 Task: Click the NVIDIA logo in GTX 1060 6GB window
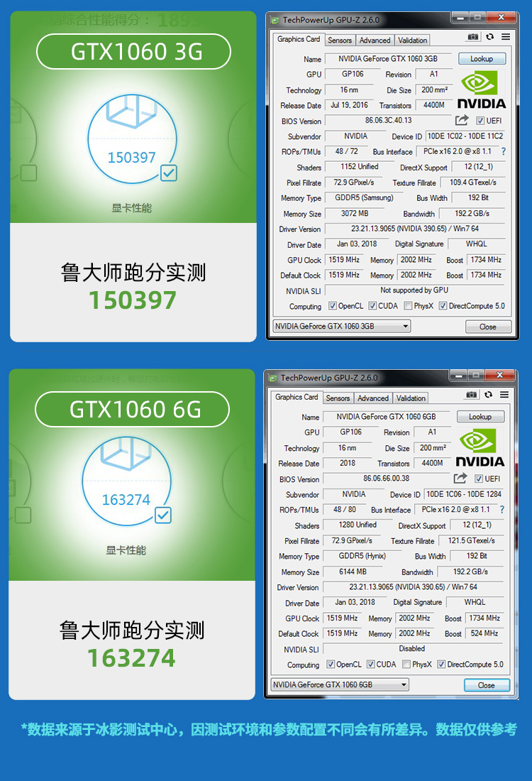click(480, 448)
